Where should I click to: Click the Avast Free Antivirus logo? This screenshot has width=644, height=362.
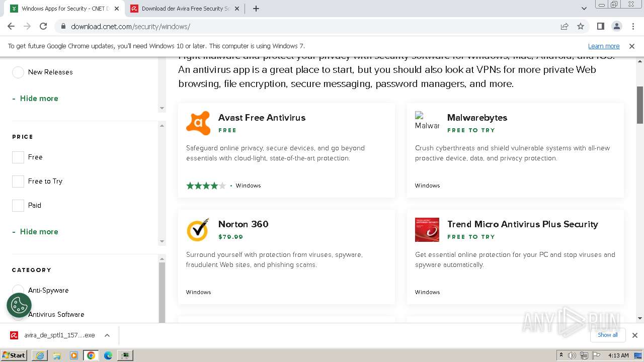click(x=198, y=123)
